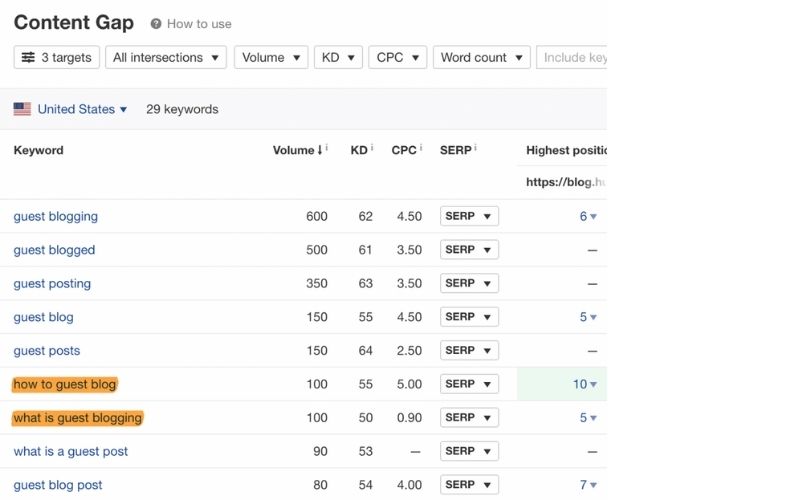Expand position 10 for how to guest blog
This screenshot has width=800, height=500.
[x=585, y=384]
